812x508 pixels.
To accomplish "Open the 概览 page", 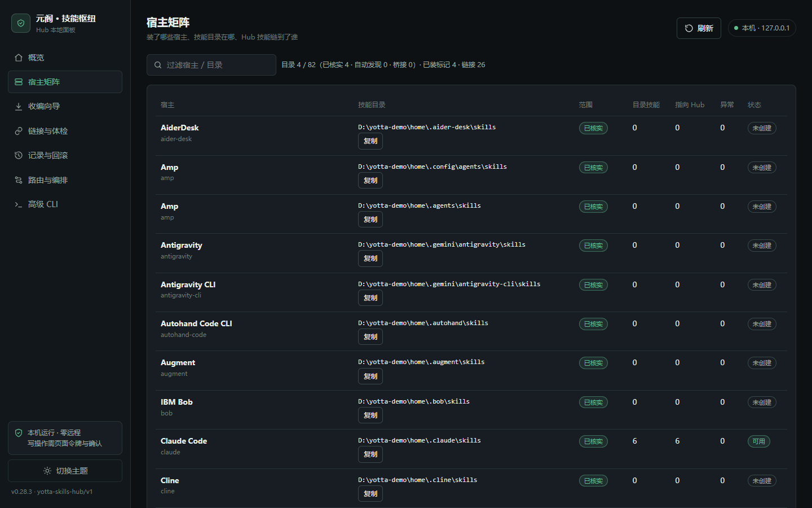I will pos(65,58).
